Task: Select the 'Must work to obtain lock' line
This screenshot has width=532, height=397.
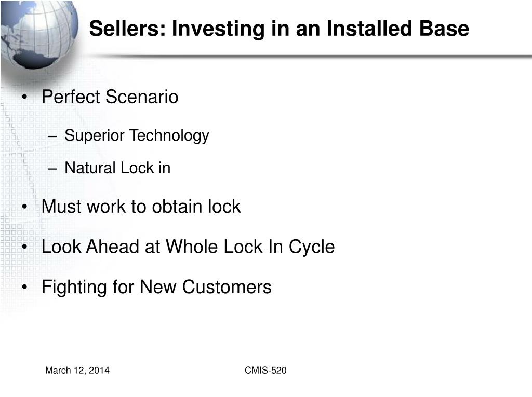Action: [141, 207]
